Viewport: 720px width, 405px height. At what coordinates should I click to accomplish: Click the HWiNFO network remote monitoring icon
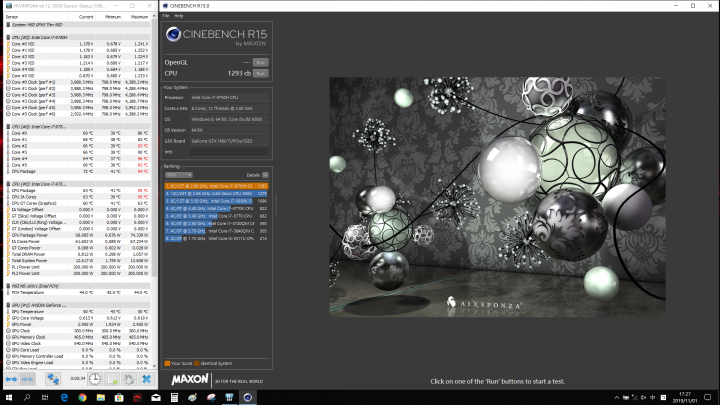52,379
